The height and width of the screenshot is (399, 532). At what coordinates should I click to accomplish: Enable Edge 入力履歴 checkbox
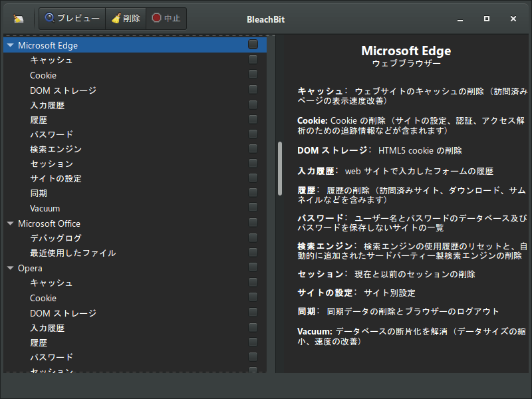(253, 104)
